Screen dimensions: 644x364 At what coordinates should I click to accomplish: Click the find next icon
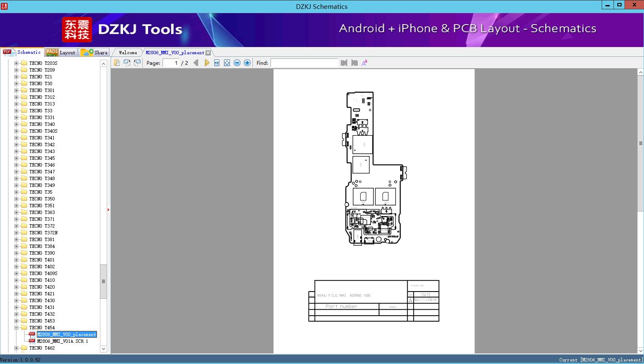pyautogui.click(x=354, y=63)
